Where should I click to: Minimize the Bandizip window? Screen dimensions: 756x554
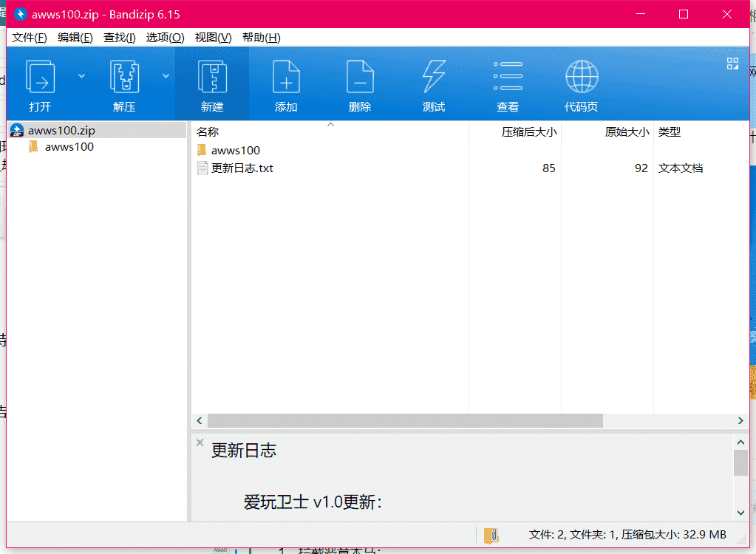tap(641, 15)
